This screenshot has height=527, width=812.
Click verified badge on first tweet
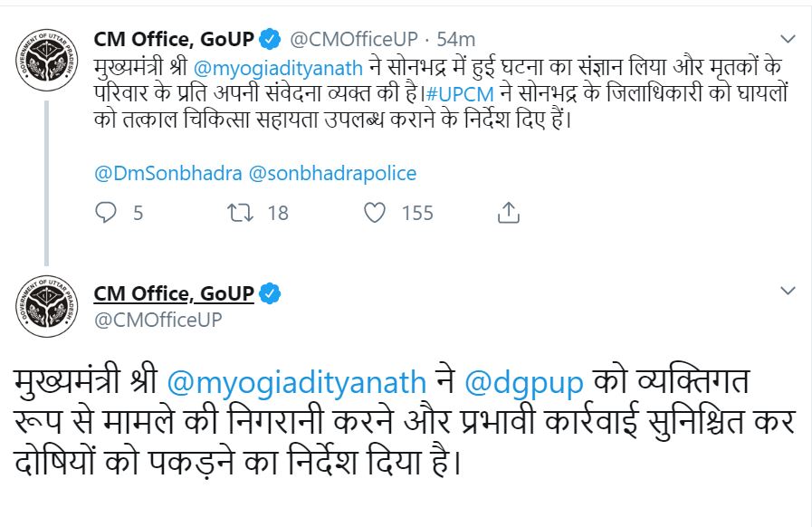tap(270, 39)
